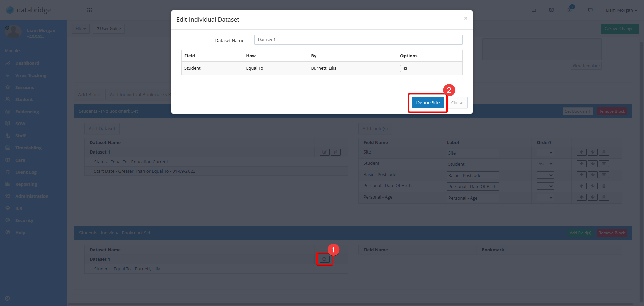Click the Staff icon in sidebar
Image resolution: width=644 pixels, height=306 pixels.
point(8,136)
